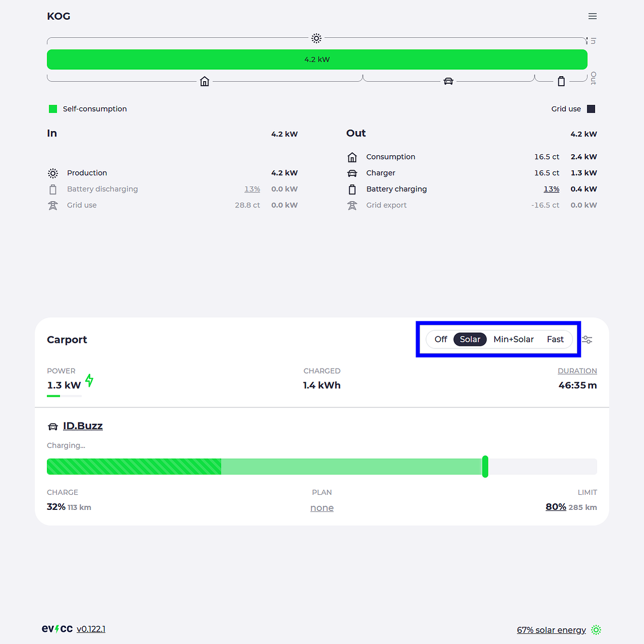644x644 pixels.
Task: Open the charging plan labeled none
Action: 322,508
